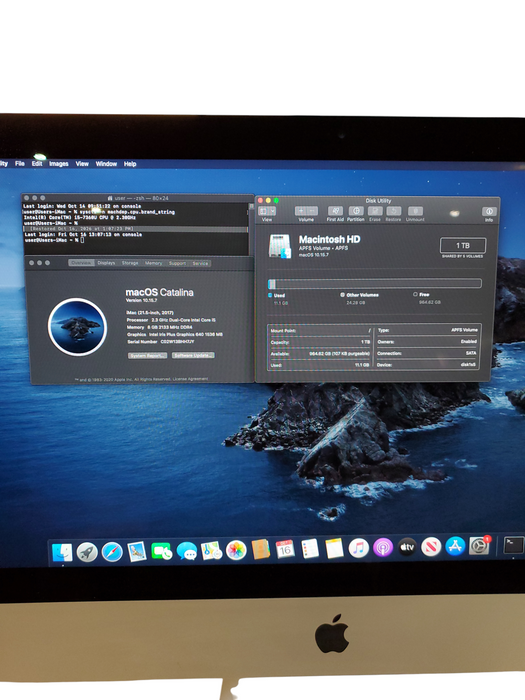525x700 pixels.
Task: Click the Unmount toolbar icon in Disk Utility
Action: 415,211
